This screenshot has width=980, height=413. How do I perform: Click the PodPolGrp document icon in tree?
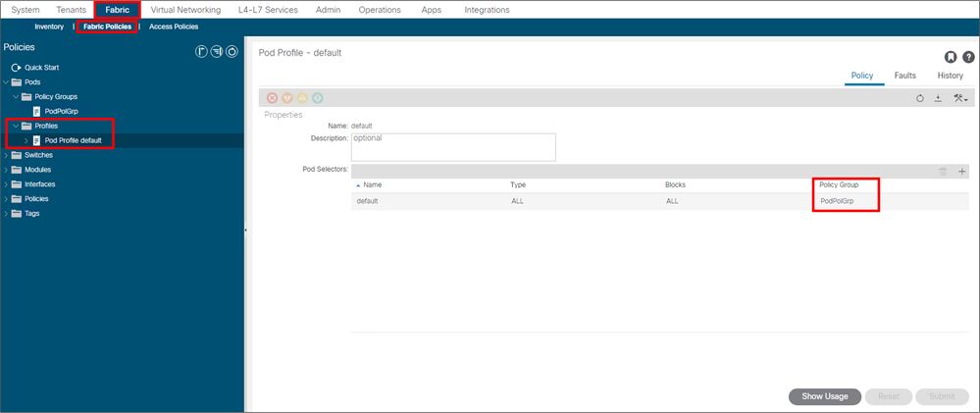click(37, 111)
